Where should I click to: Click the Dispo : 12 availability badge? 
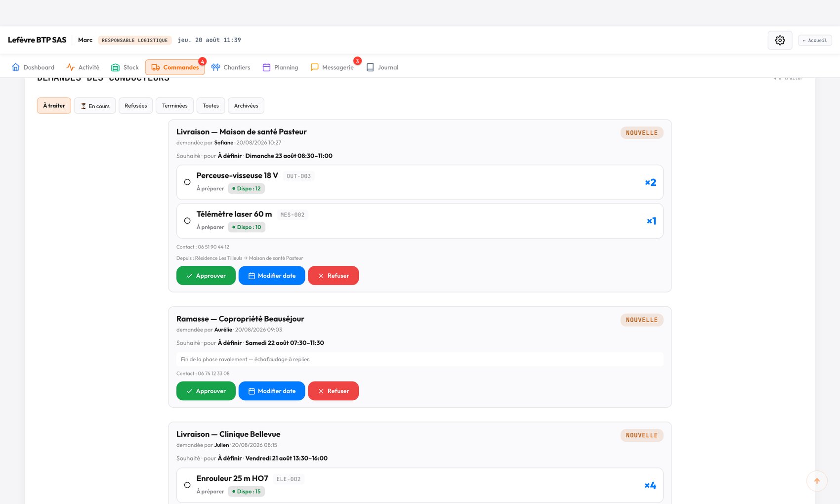(247, 189)
